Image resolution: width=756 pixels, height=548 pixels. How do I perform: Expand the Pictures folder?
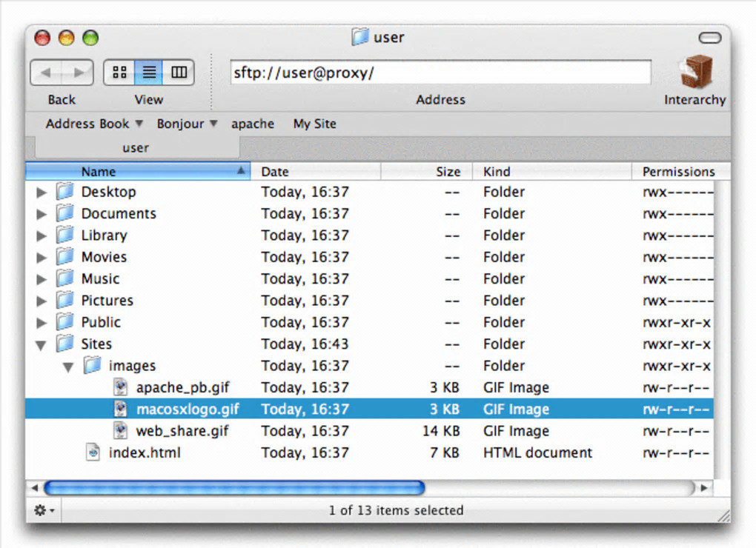[x=42, y=301]
